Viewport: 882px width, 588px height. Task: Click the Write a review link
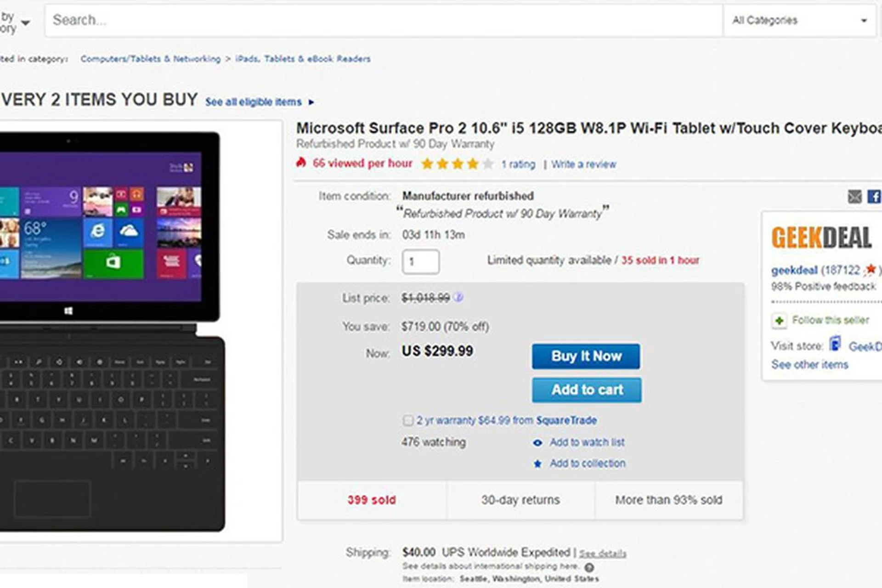click(x=583, y=164)
